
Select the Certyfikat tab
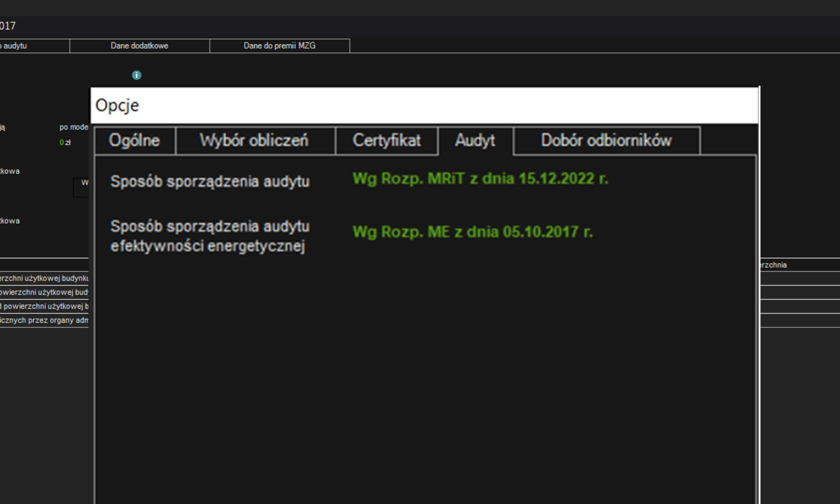coord(386,141)
